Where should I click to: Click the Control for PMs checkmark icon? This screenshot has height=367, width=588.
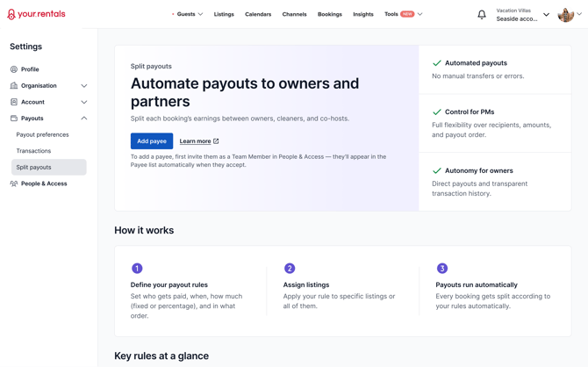click(436, 112)
